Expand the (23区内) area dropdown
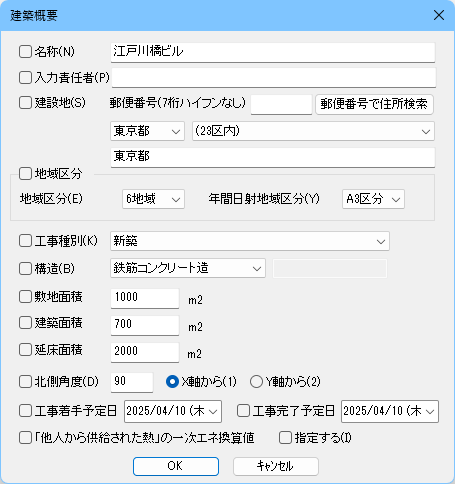The height and width of the screenshot is (484, 455). point(313,131)
